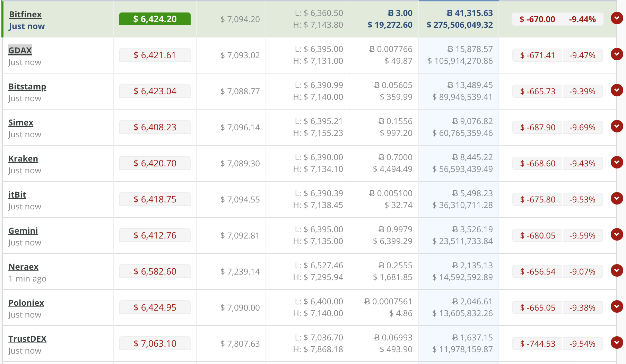
Task: Open the itBit exchange link
Action: point(17,195)
